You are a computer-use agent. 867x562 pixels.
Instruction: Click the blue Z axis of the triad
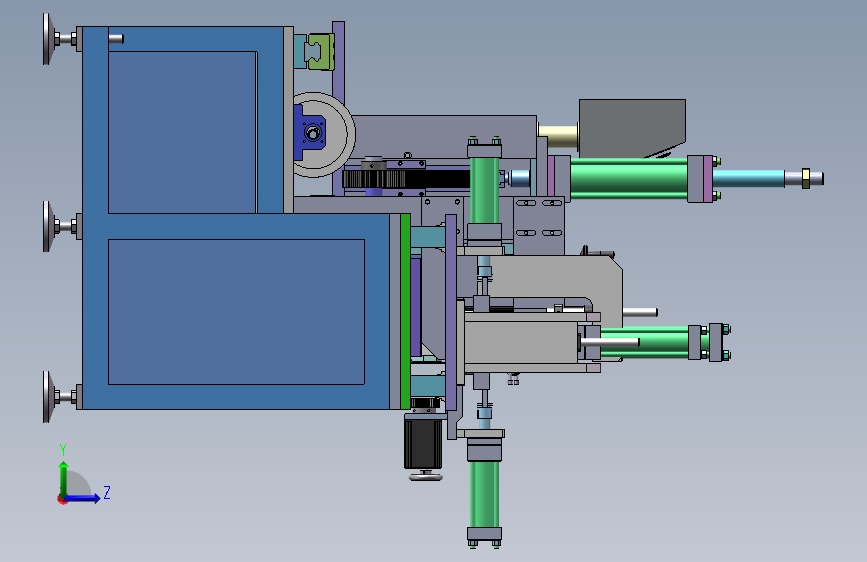tap(83, 498)
